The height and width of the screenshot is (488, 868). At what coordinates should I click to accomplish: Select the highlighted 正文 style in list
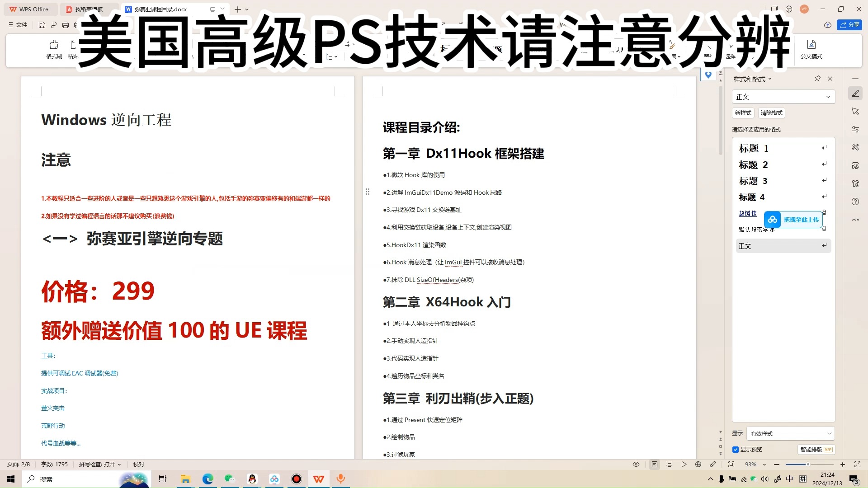tap(783, 246)
